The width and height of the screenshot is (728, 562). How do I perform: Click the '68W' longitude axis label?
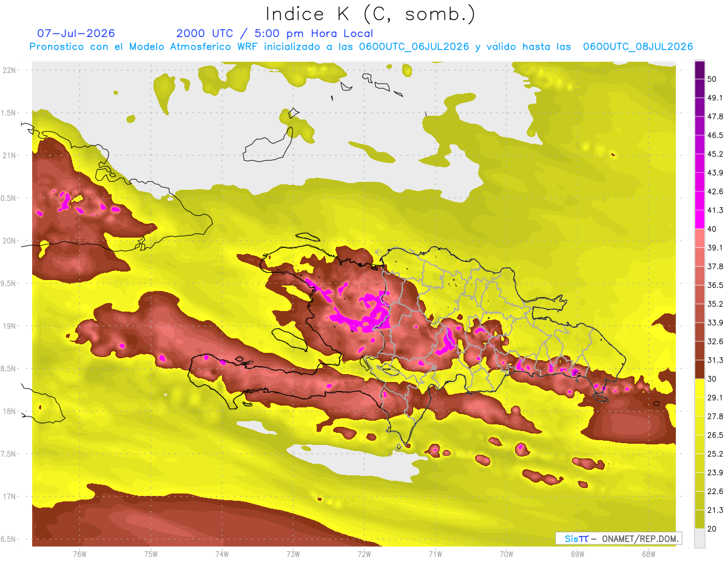649,554
